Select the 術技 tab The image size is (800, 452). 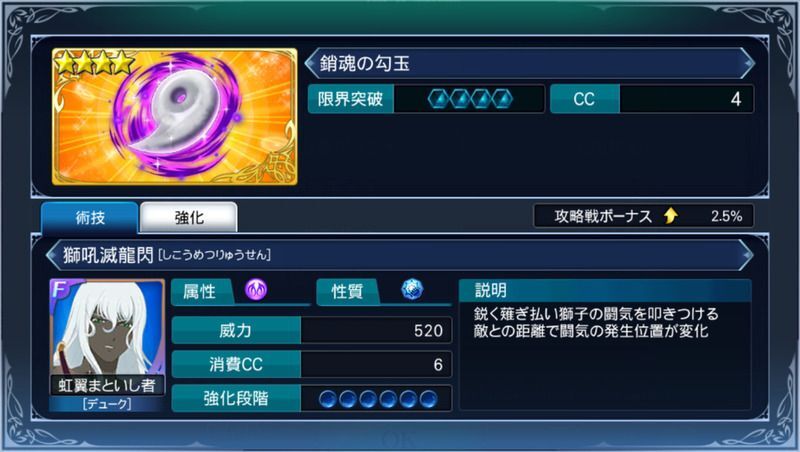click(x=90, y=217)
